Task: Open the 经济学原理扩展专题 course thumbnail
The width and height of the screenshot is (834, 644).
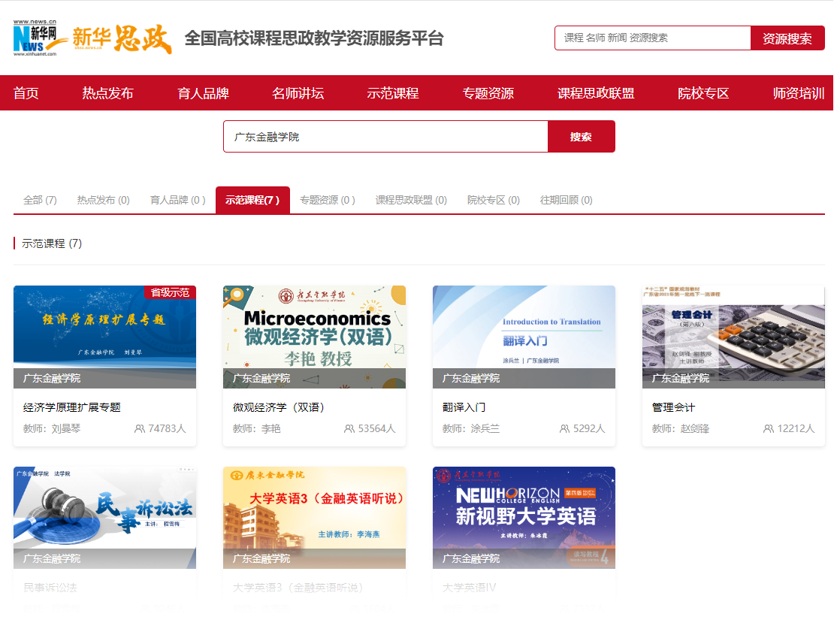Action: coord(104,337)
